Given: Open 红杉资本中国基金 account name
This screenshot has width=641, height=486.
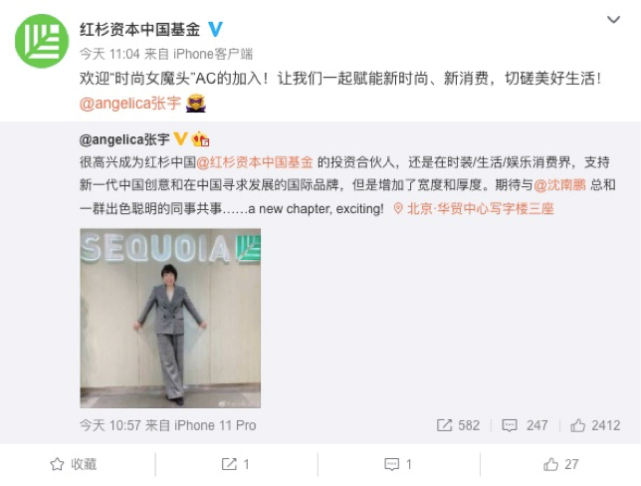Looking at the screenshot, I should click(140, 29).
